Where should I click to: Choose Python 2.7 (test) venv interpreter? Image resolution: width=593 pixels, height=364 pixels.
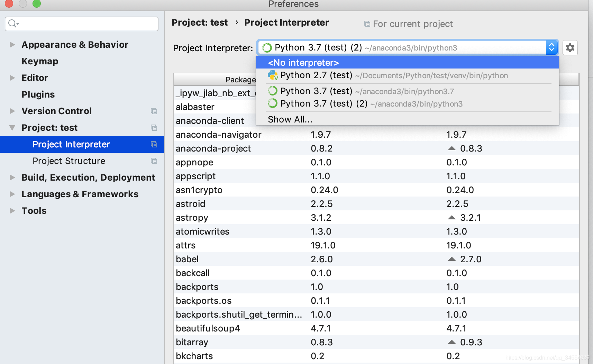[x=408, y=75]
